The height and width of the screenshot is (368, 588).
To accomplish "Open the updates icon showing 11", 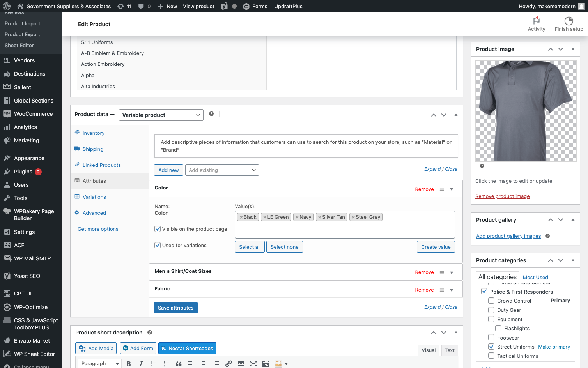I will (x=125, y=6).
